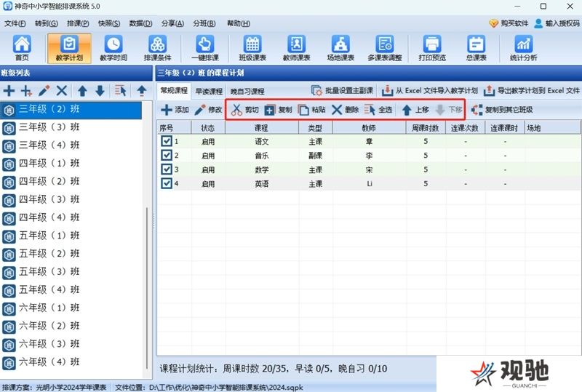Switch to the 晚自习课程 tab

pyautogui.click(x=247, y=92)
